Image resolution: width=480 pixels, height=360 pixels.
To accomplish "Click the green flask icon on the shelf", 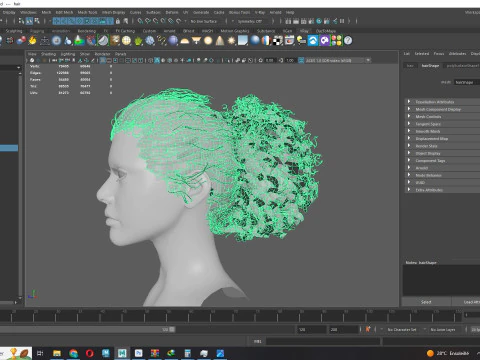I will point(79,41).
